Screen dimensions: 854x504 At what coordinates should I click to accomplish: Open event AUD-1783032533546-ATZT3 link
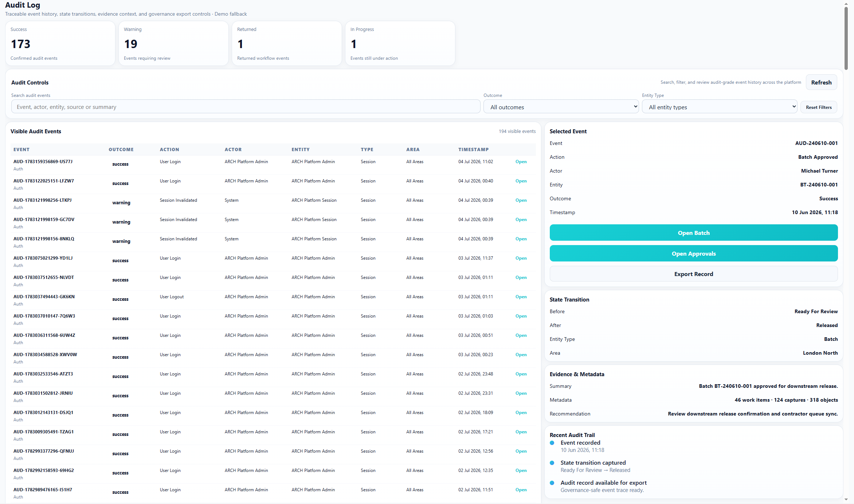pyautogui.click(x=521, y=374)
